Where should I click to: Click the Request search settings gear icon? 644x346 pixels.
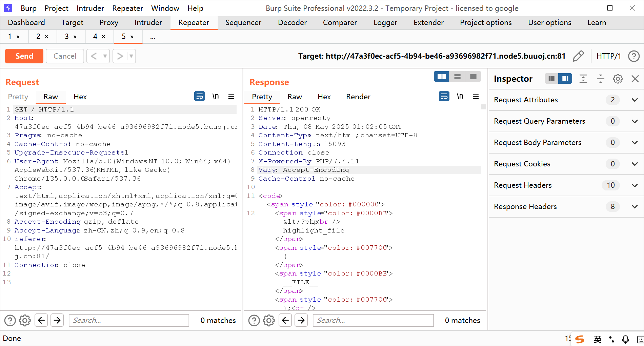click(x=25, y=320)
